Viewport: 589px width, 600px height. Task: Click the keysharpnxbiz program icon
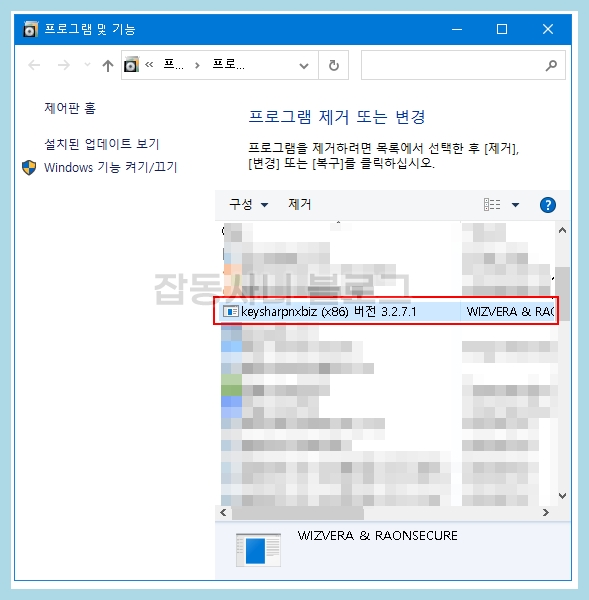coord(231,312)
